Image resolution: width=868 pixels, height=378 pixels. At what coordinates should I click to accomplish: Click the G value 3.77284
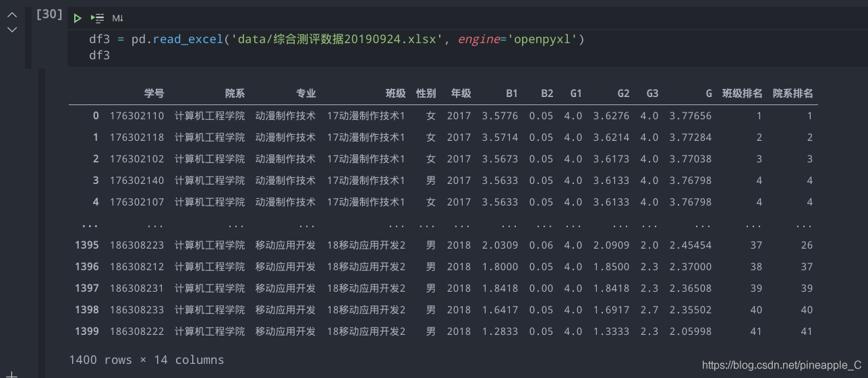(x=691, y=137)
